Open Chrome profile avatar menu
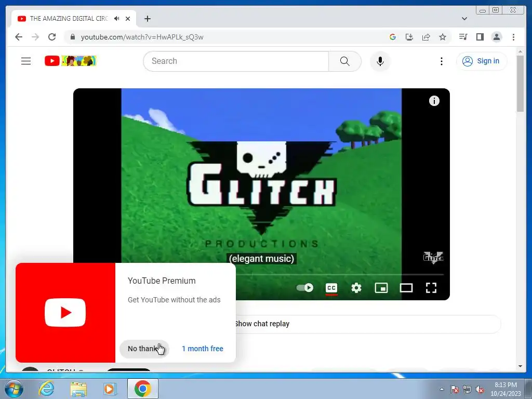The width and height of the screenshot is (532, 399). pyautogui.click(x=496, y=37)
